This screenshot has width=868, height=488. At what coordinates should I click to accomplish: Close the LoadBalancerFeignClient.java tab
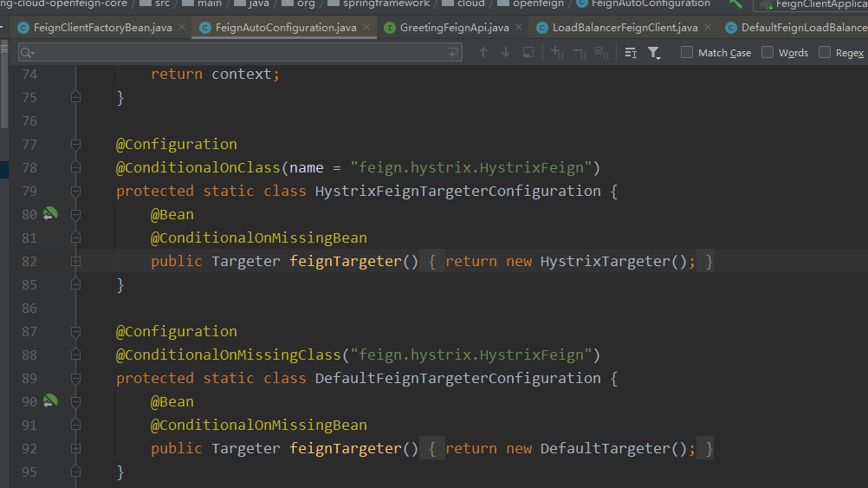708,27
